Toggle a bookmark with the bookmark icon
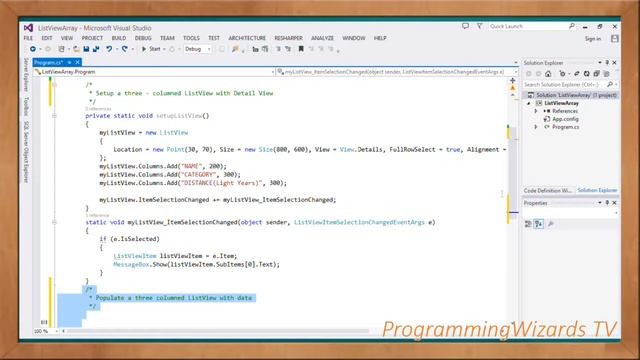This screenshot has width=640, height=360. tap(301, 49)
